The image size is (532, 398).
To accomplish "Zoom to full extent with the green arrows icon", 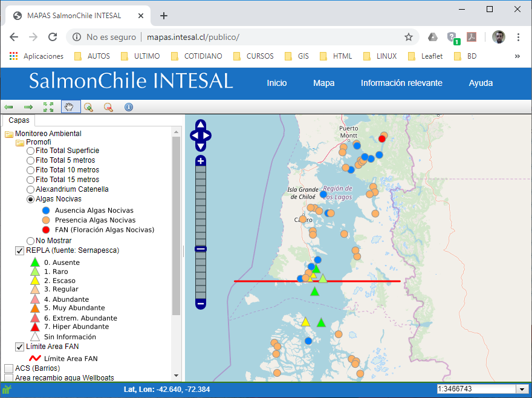I will [x=48, y=107].
